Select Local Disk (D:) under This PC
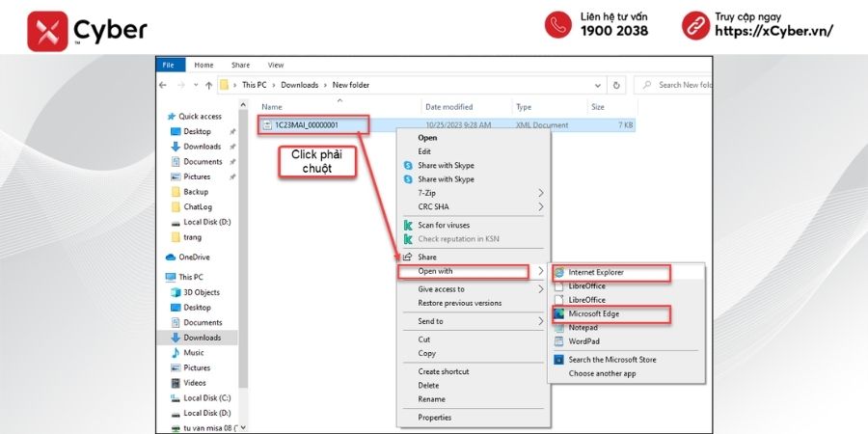 tap(207, 413)
